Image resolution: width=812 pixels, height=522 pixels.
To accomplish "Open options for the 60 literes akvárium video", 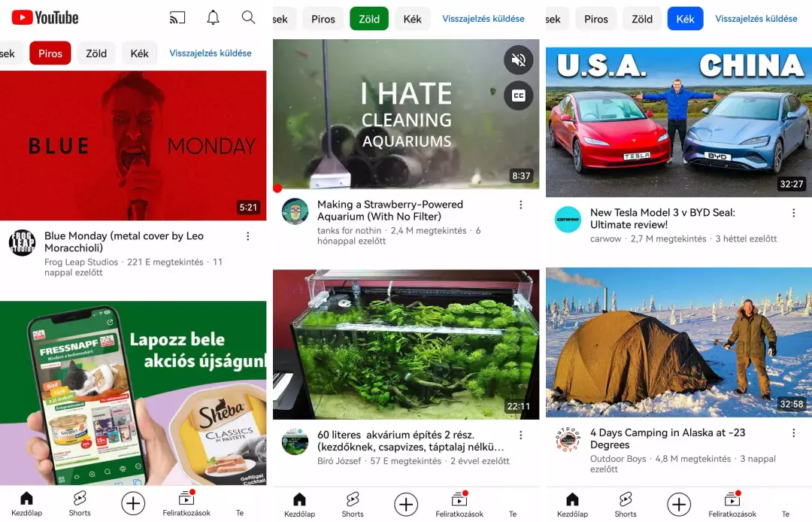I will 520,435.
